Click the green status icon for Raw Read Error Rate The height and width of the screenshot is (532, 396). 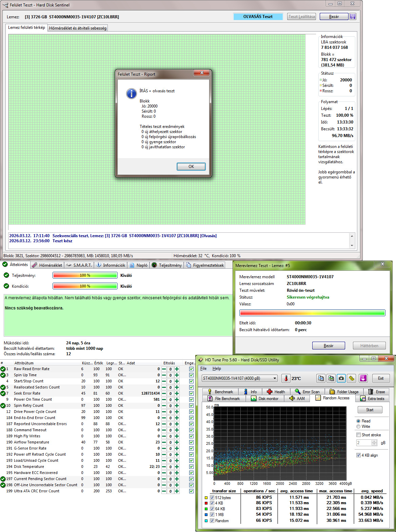pos(3,369)
